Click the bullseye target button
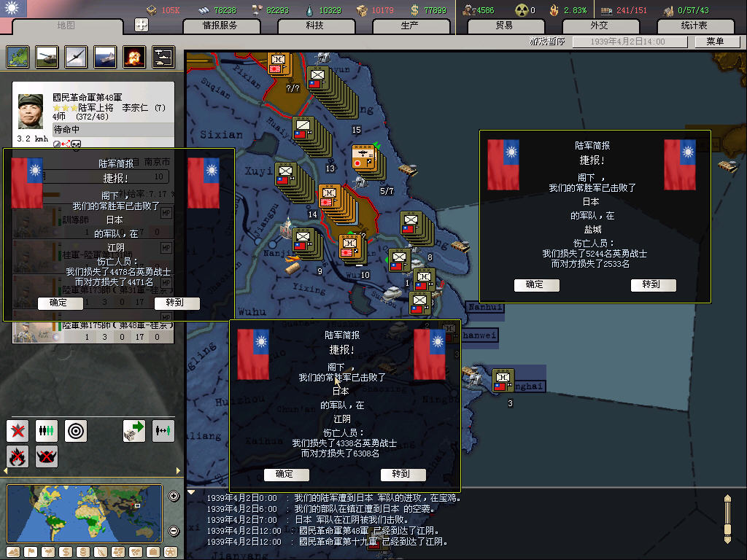Screen dimensions: 747x560 tap(76, 431)
